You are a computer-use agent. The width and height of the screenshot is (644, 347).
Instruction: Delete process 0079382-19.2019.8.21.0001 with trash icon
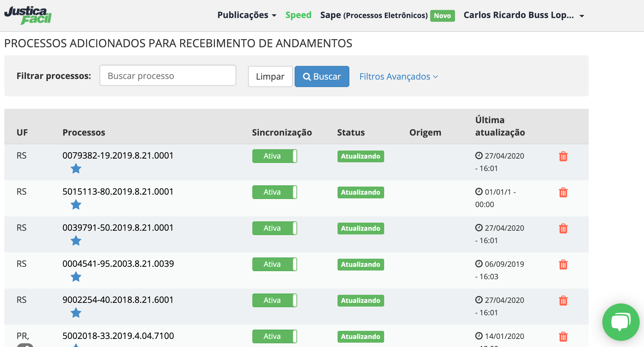click(x=563, y=156)
